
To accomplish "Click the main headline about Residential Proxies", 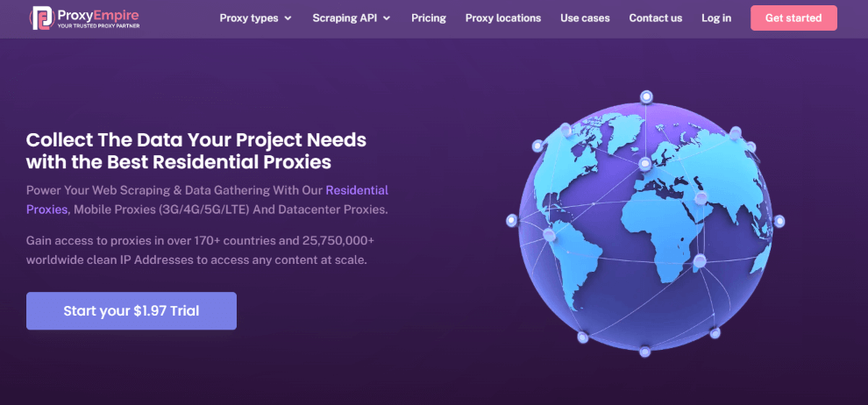I will pos(196,151).
